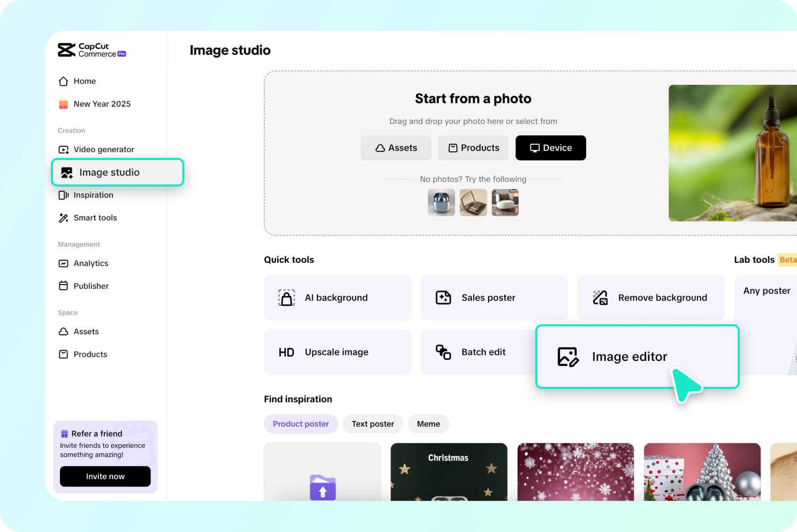
Task: Open Inspiration from the sidebar
Action: pos(93,195)
